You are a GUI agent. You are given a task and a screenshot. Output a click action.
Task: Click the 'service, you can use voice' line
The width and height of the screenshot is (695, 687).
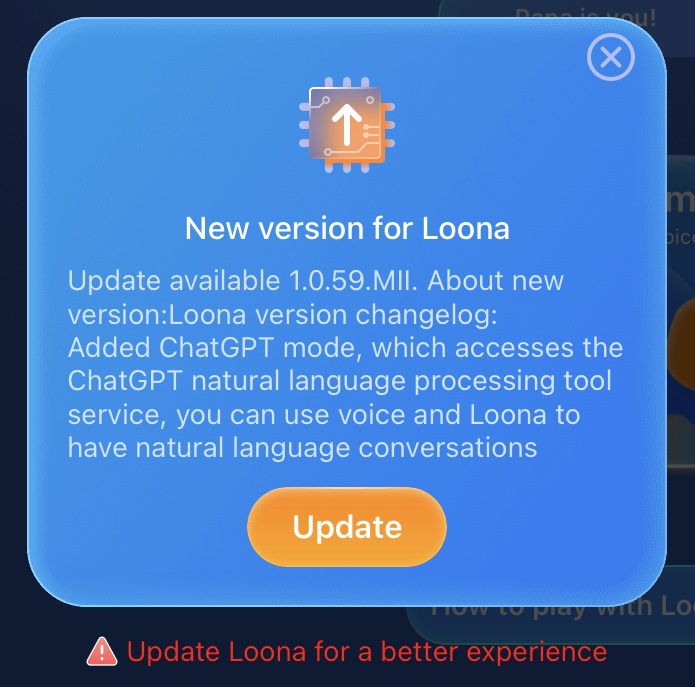click(x=324, y=415)
